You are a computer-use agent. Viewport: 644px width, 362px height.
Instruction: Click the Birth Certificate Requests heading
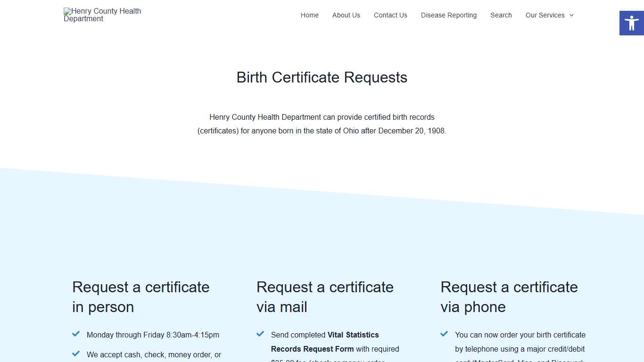click(322, 77)
